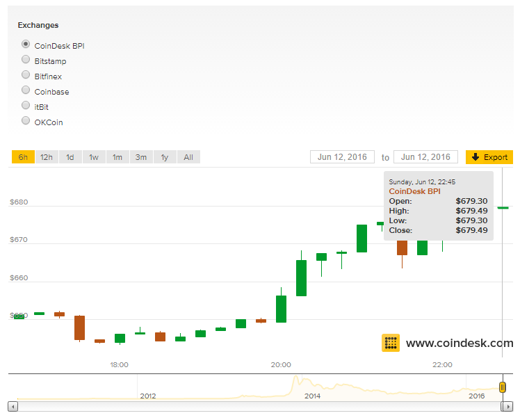
Task: Click the 2012 label in the navigator
Action: 148,396
